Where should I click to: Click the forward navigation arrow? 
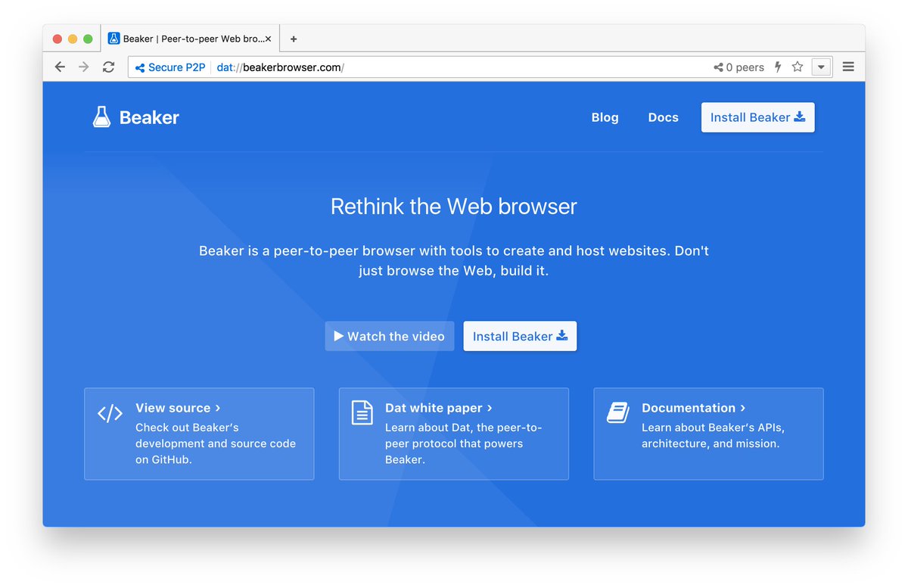pos(84,67)
